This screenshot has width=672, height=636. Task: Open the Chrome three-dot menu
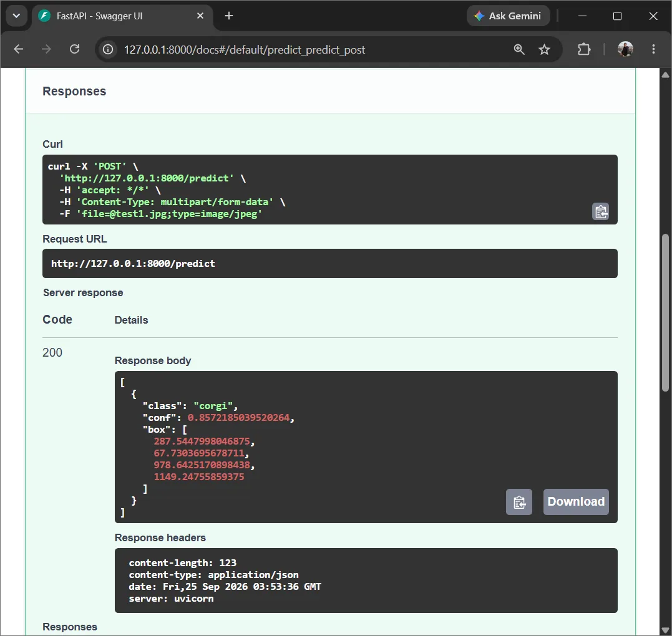coord(653,49)
